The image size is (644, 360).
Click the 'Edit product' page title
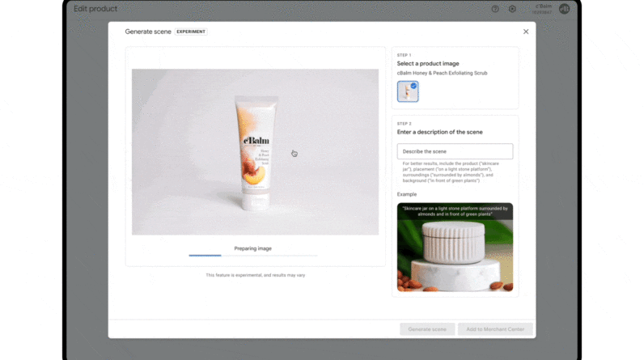coord(95,9)
